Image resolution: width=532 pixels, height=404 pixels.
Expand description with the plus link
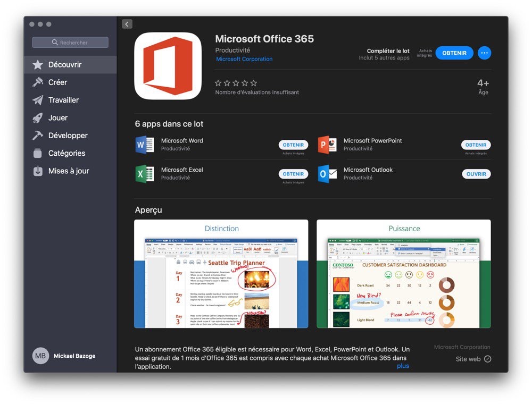coord(403,366)
